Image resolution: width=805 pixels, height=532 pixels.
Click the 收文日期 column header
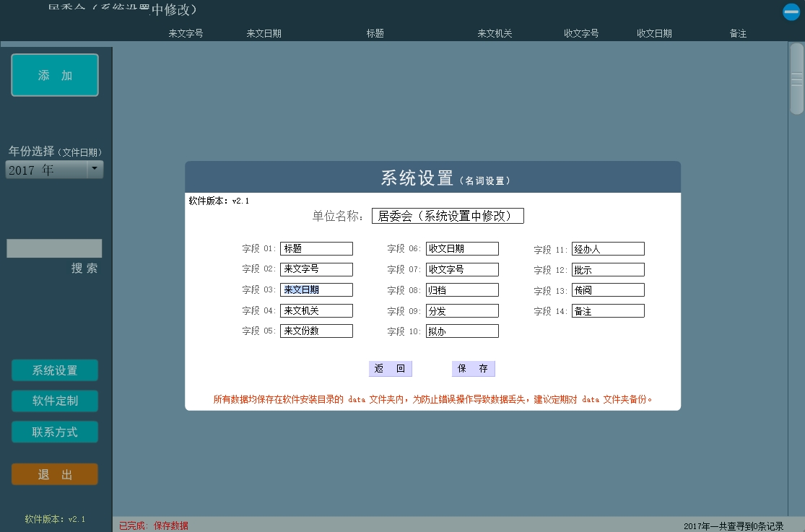pos(654,33)
